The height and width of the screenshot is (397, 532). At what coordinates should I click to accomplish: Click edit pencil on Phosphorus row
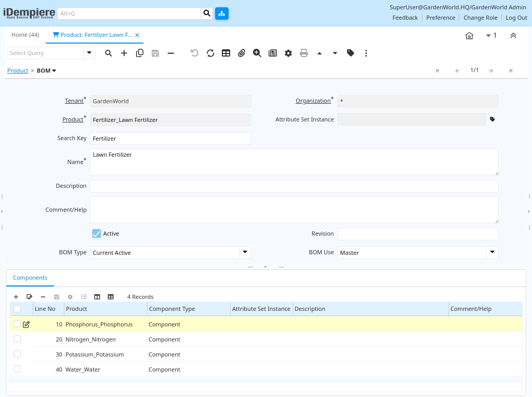pos(26,324)
